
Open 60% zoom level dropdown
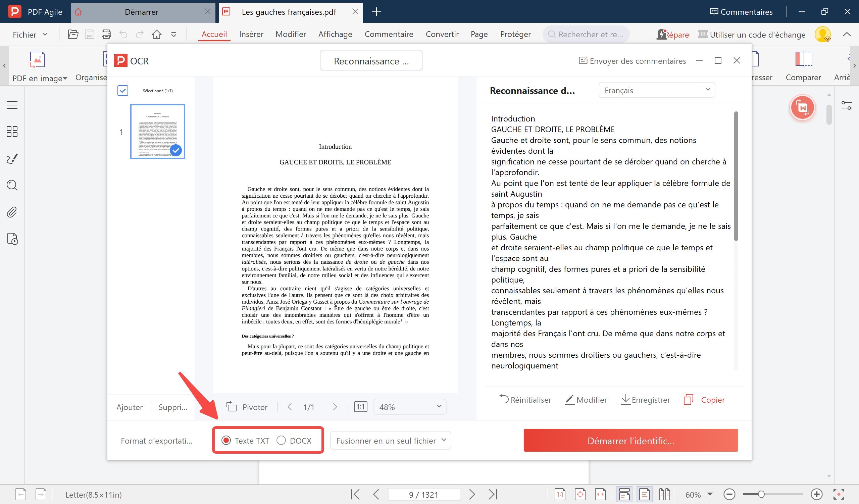point(699,494)
